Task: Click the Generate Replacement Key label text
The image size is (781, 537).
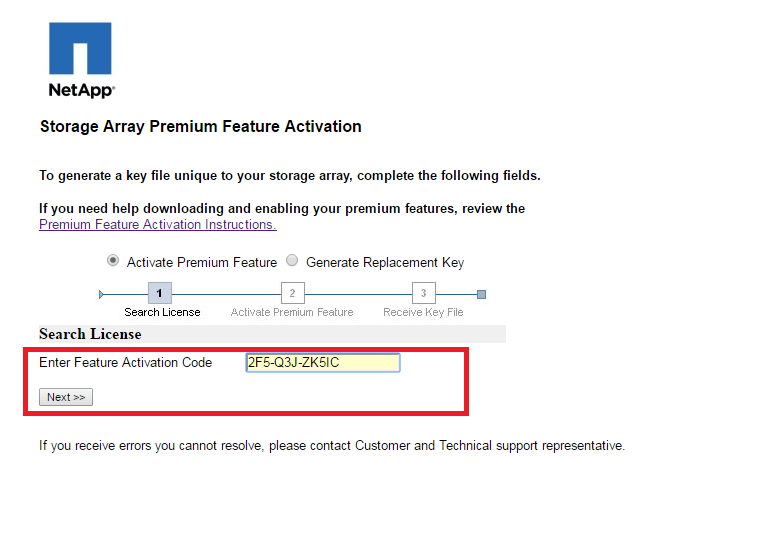Action: [385, 263]
